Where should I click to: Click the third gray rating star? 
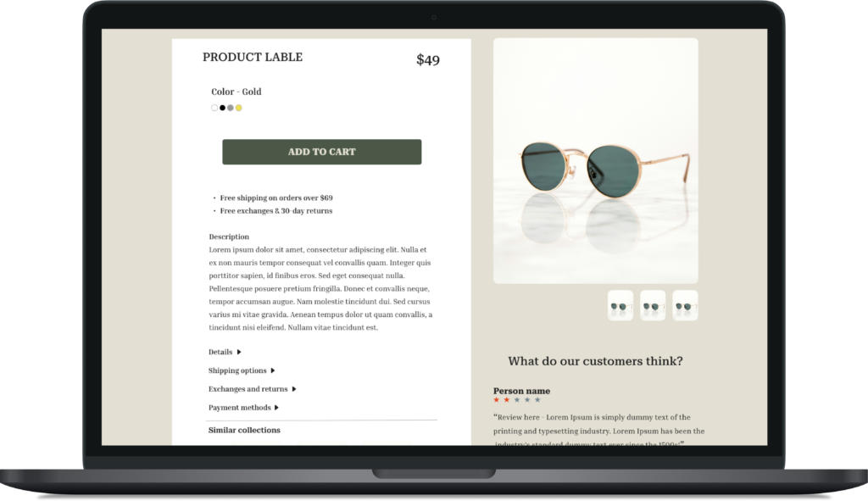pos(517,399)
